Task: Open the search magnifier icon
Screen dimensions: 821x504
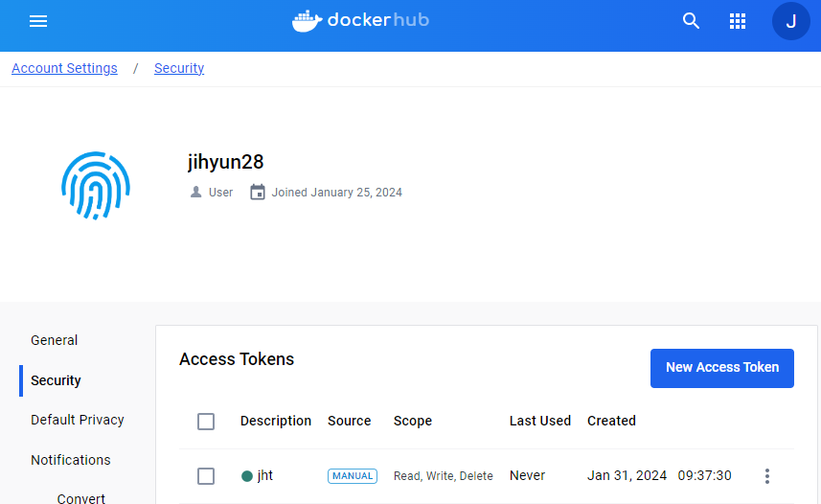Action: 691,21
